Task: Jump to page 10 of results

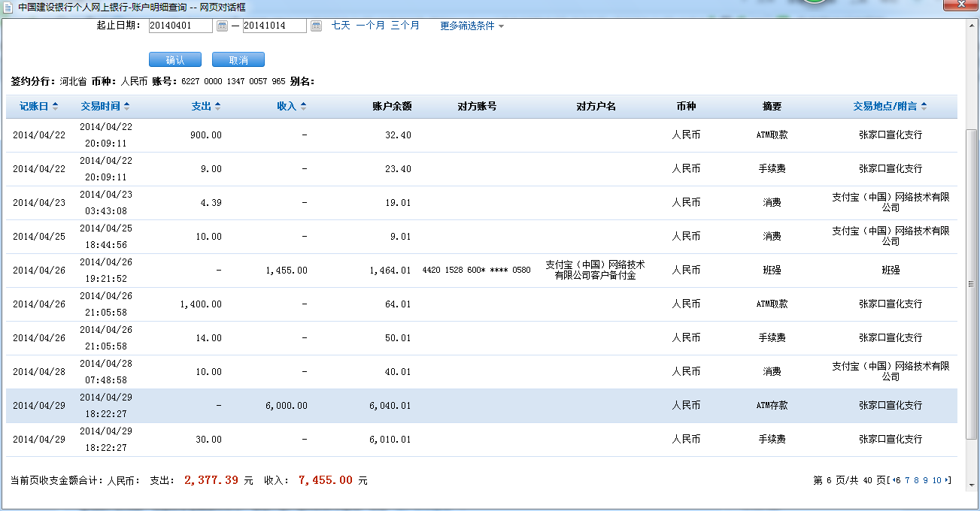Action: [936, 480]
